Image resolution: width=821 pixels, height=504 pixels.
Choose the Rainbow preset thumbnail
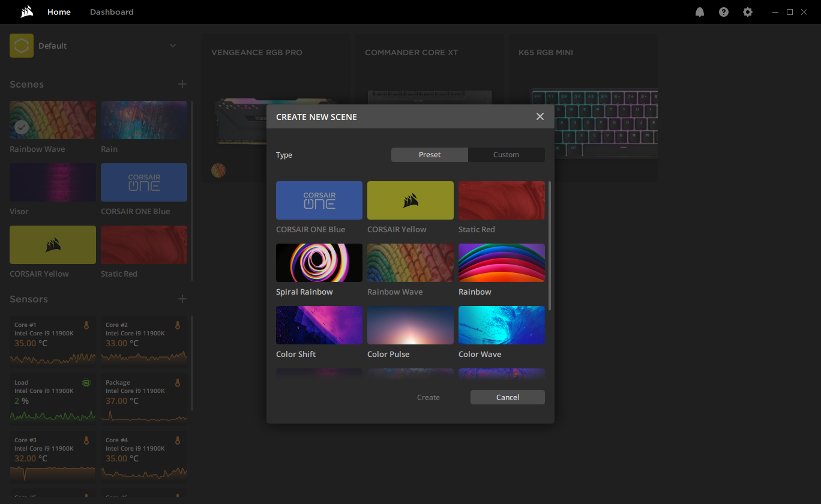click(502, 263)
